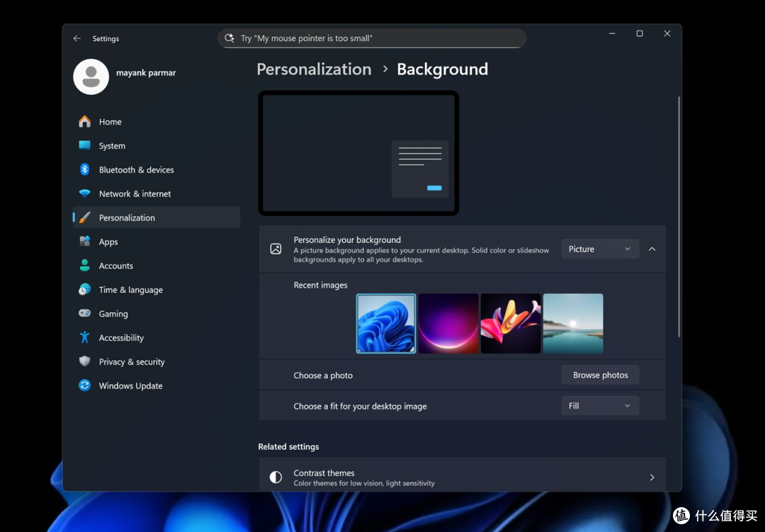Click the picture icon beside Personalize your background
This screenshot has height=532, width=765.
pyautogui.click(x=276, y=249)
